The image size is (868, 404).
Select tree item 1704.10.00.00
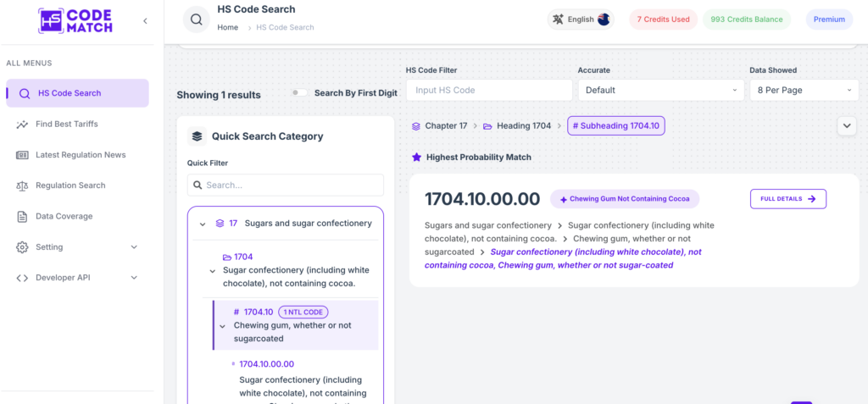266,364
